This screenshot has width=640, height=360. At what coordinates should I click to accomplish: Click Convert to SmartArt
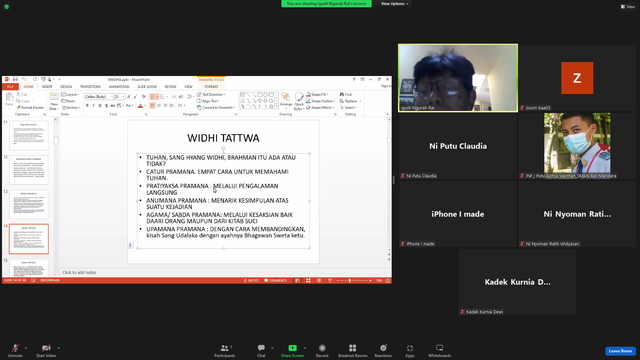tap(216, 107)
